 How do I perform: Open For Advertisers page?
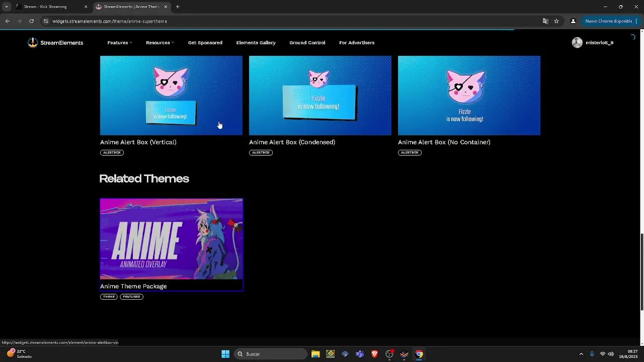pyautogui.click(x=357, y=43)
